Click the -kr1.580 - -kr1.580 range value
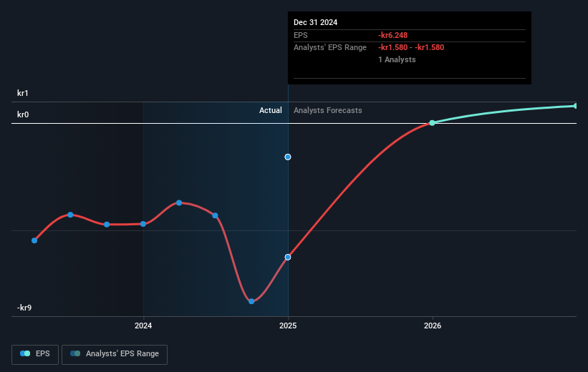Screen dimensions: 588x372 [411, 47]
